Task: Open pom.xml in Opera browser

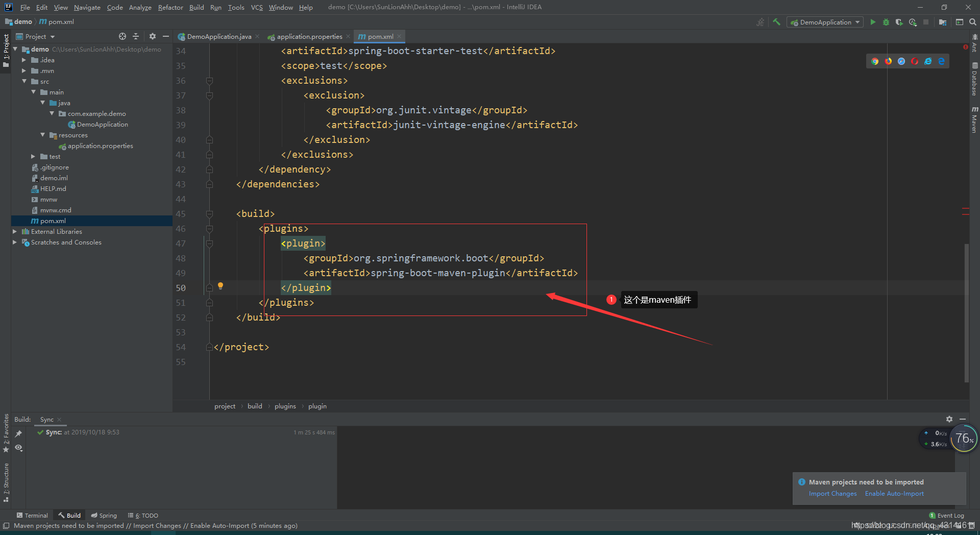Action: pos(915,61)
